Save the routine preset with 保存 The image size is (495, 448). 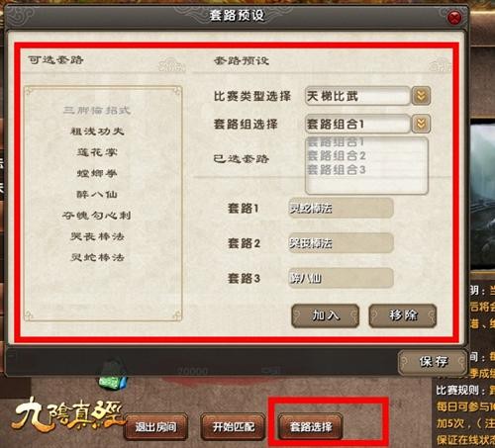(x=434, y=362)
